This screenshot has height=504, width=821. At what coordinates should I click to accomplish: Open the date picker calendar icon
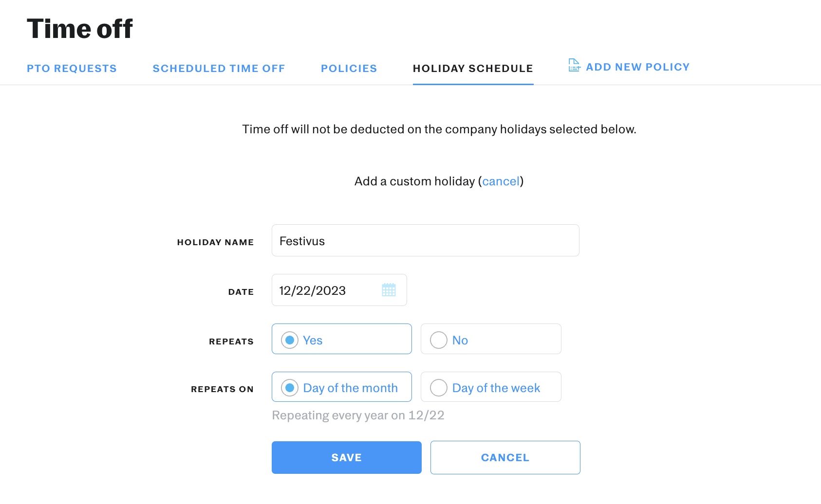click(x=389, y=290)
